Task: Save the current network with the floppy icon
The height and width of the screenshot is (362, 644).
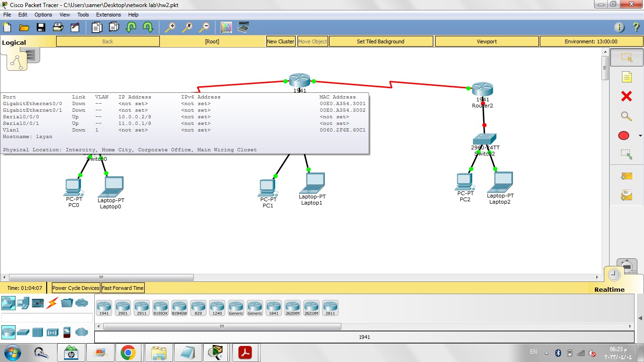Action: pyautogui.click(x=41, y=27)
